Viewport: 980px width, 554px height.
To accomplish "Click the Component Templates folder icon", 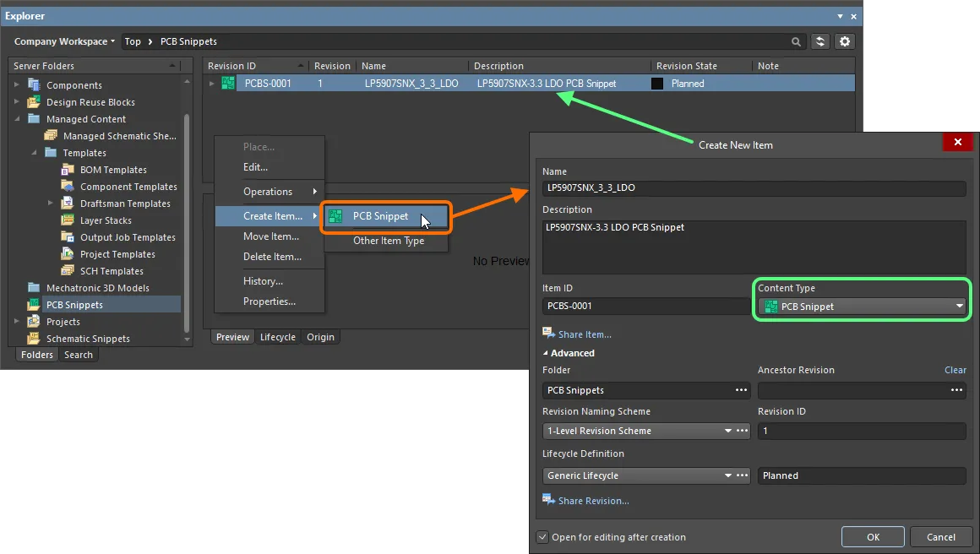I will [68, 186].
